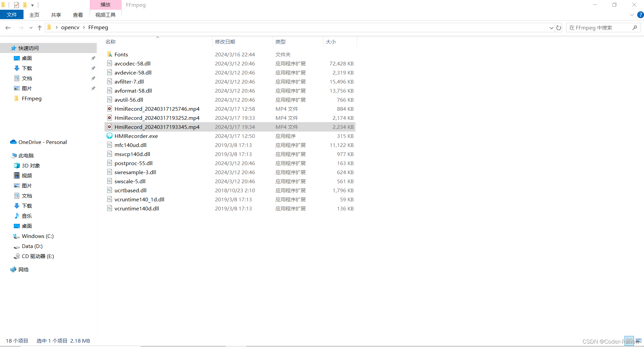Select the avfilter-7.dll file icon

click(x=110, y=82)
